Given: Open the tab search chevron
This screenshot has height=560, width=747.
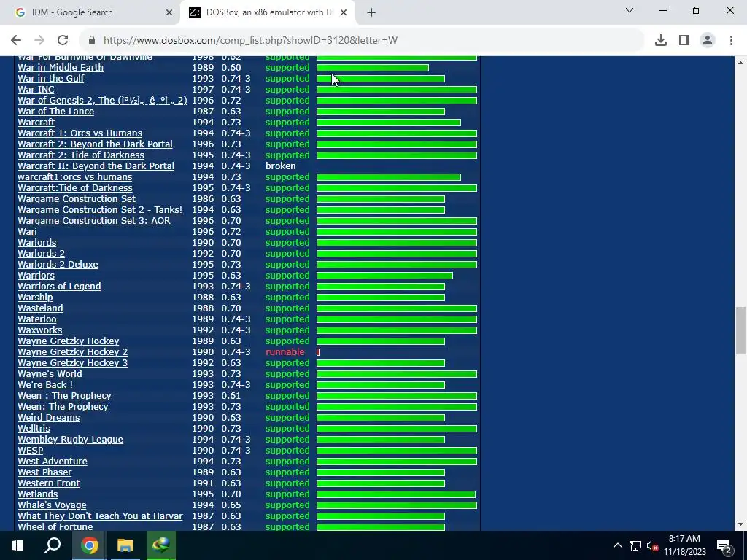Looking at the screenshot, I should [630, 10].
